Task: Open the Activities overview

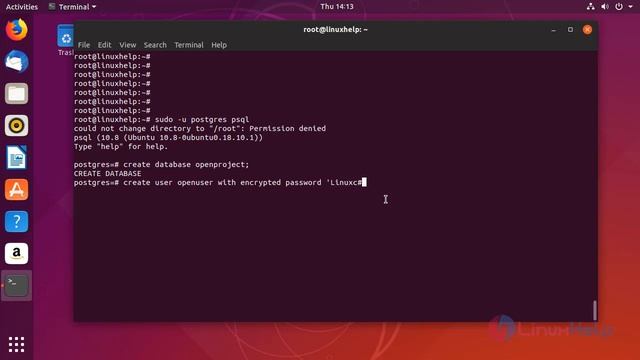Action: [22, 7]
